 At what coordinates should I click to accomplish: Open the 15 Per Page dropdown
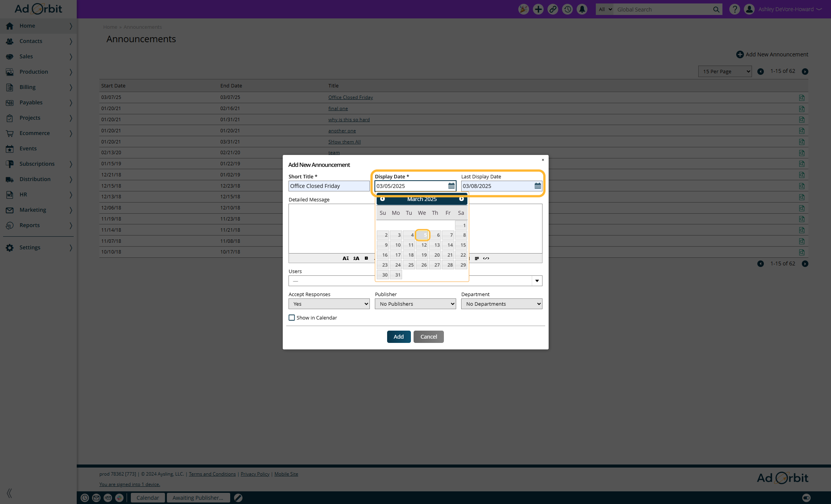pos(725,71)
